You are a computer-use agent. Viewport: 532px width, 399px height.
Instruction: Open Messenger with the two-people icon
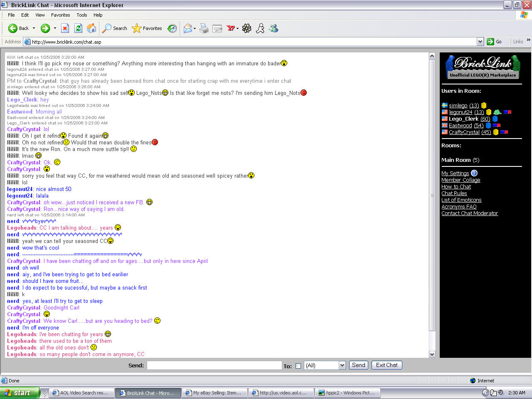click(x=274, y=28)
